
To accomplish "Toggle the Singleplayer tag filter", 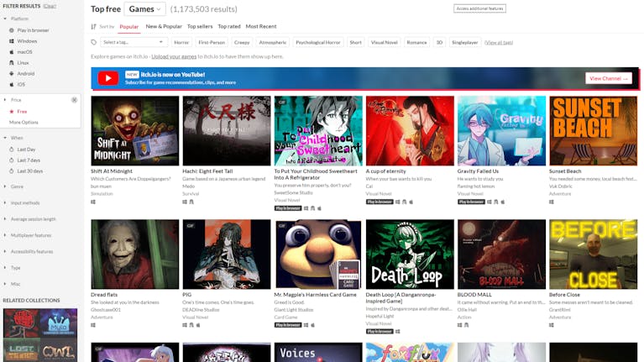I will click(464, 42).
